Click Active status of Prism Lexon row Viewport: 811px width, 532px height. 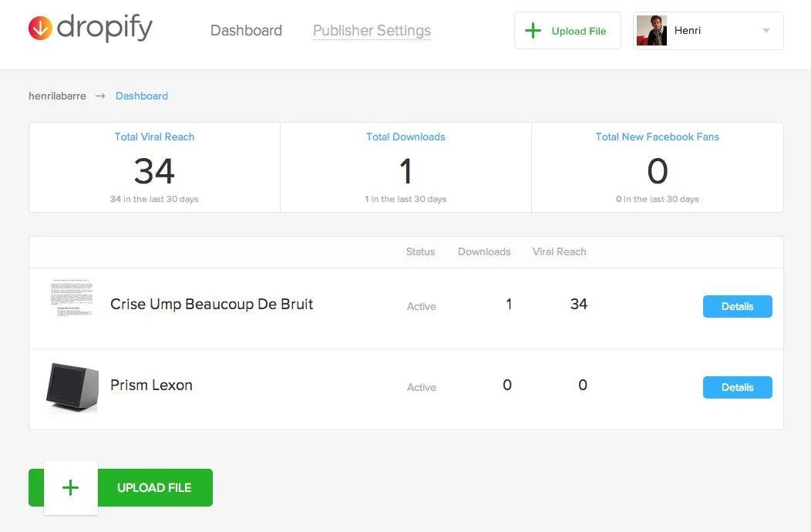[x=422, y=387]
